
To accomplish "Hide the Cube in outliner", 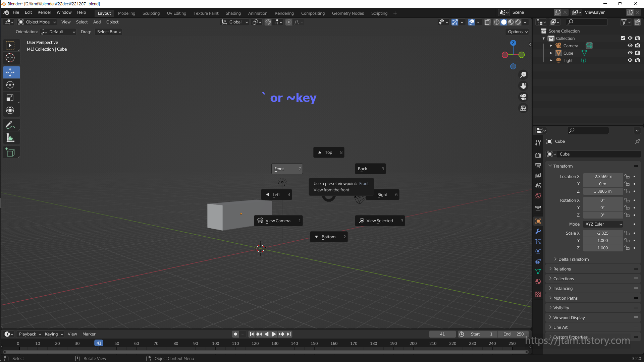I will click(630, 53).
